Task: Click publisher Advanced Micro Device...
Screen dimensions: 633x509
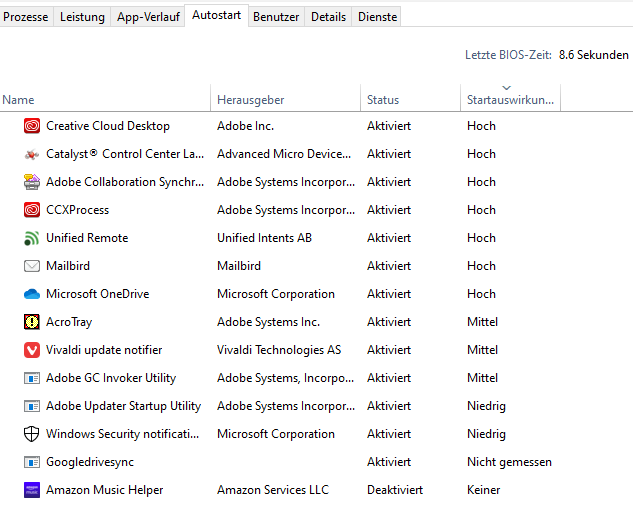Action: point(284,154)
